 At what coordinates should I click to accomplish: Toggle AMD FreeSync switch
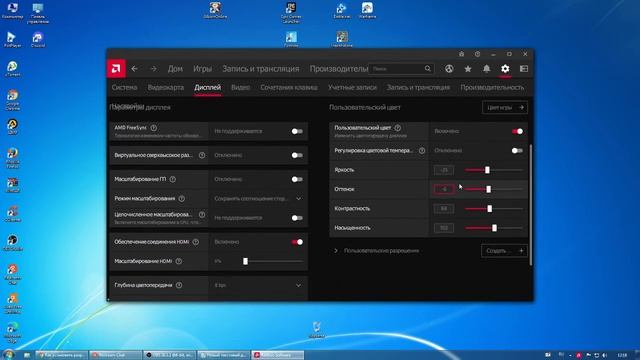tap(297, 131)
